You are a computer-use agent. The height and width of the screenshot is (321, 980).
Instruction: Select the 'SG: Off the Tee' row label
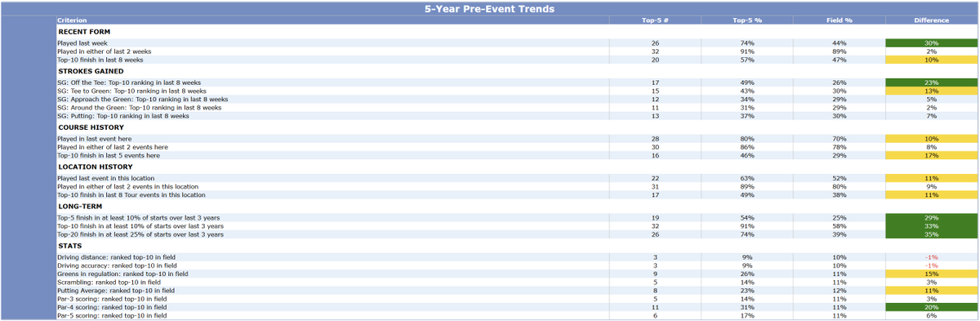(129, 82)
